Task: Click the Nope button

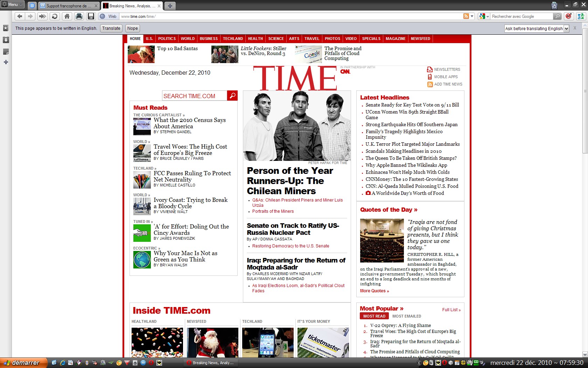Action: click(x=132, y=28)
